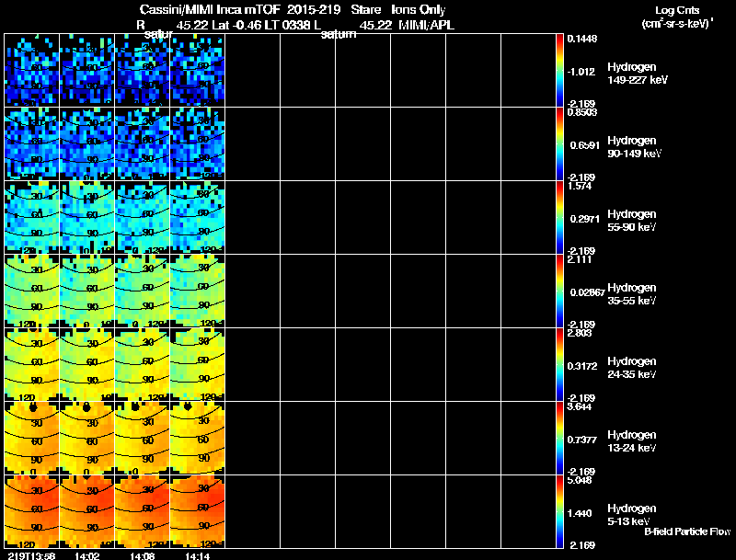The height and width of the screenshot is (560, 736).
Task: Select the 24-35 keV Hydrogen color scale
Action: pos(560,364)
